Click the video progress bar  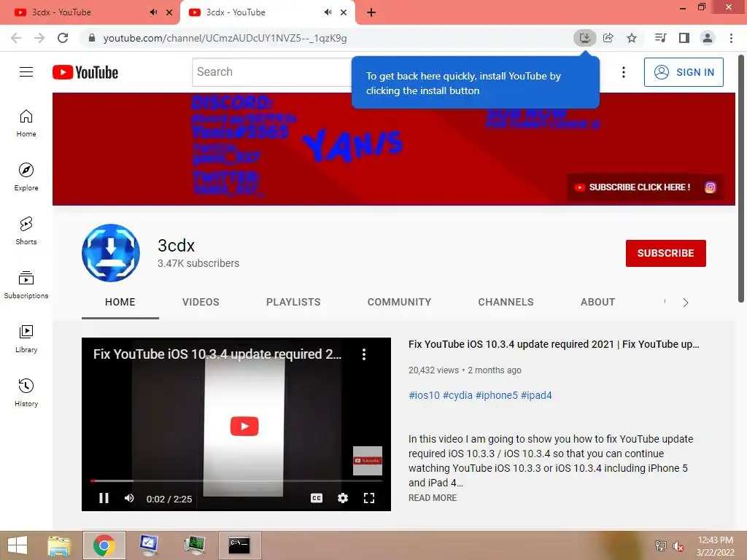click(236, 481)
